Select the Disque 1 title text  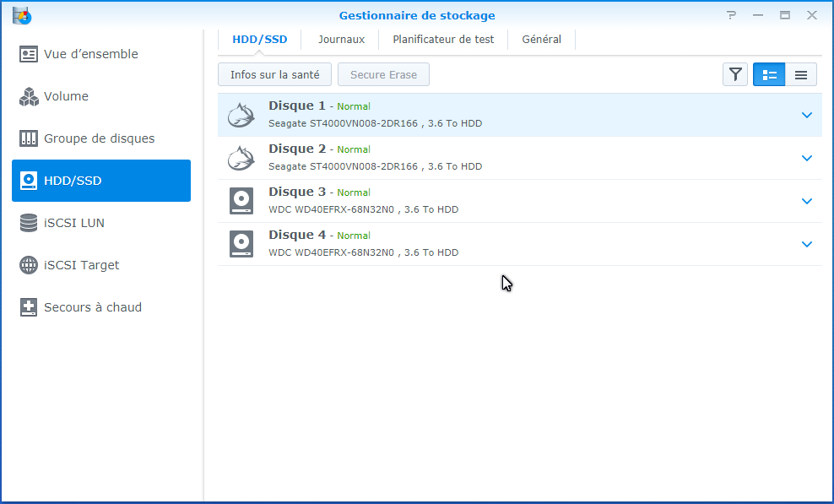click(297, 106)
